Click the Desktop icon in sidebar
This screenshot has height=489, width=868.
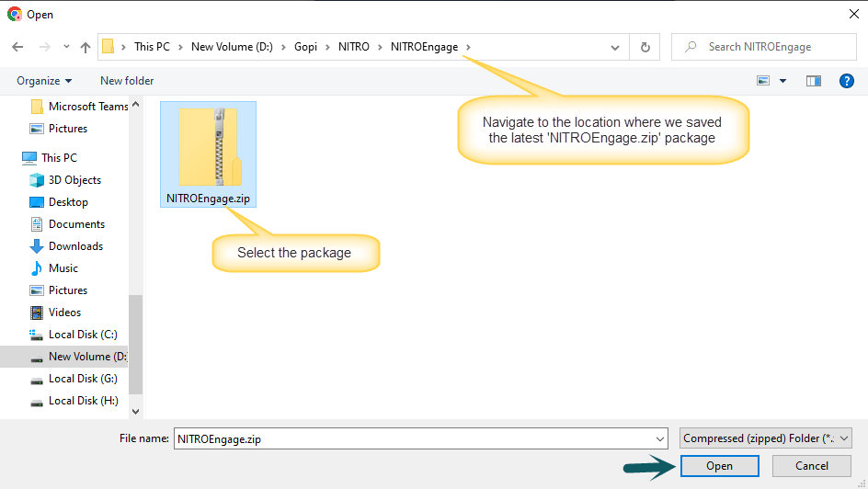point(37,202)
